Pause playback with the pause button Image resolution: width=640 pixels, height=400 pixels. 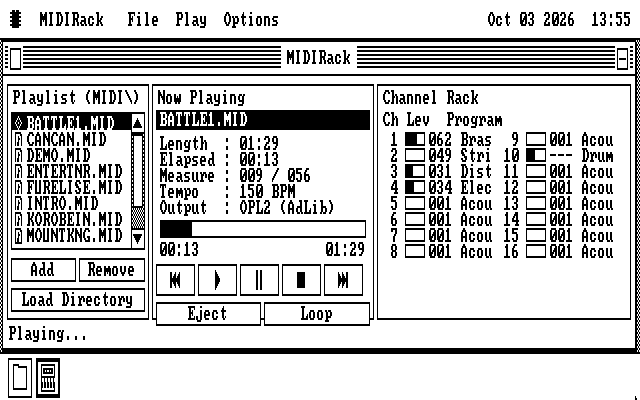click(259, 280)
